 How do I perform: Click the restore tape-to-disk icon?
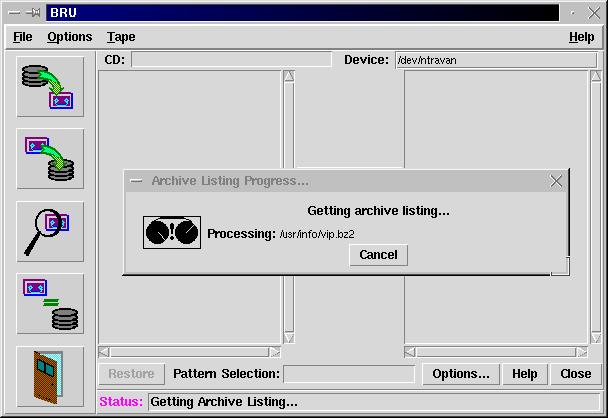point(50,159)
